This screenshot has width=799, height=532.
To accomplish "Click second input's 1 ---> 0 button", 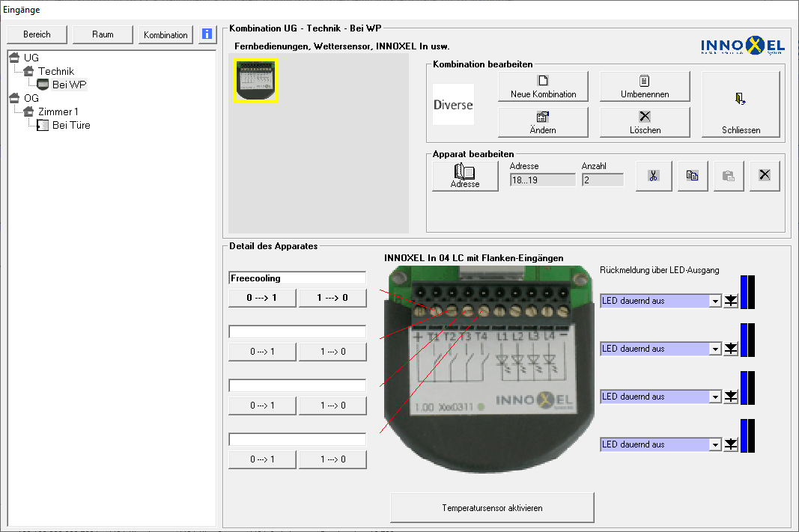I will 332,352.
